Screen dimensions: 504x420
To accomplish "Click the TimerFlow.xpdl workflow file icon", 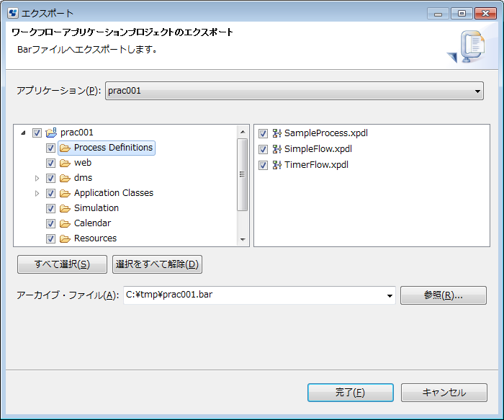I will [276, 165].
